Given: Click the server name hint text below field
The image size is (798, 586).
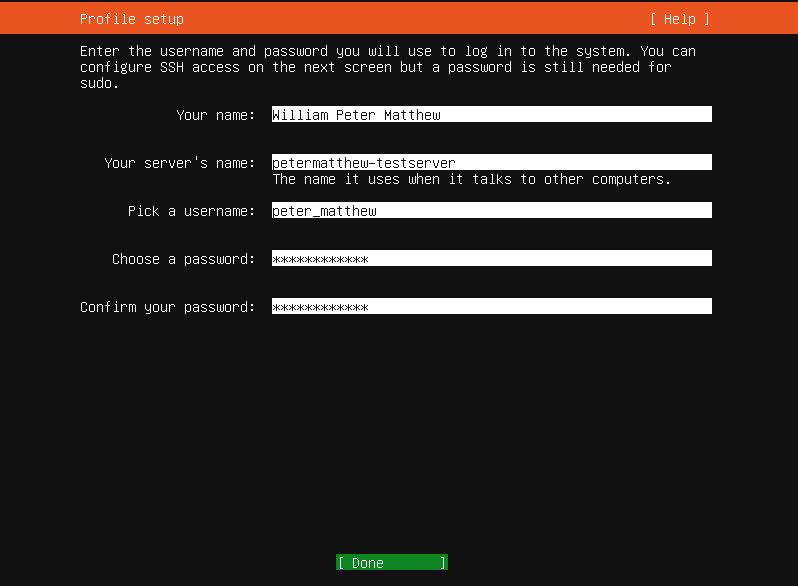Looking at the screenshot, I should click(471, 180).
